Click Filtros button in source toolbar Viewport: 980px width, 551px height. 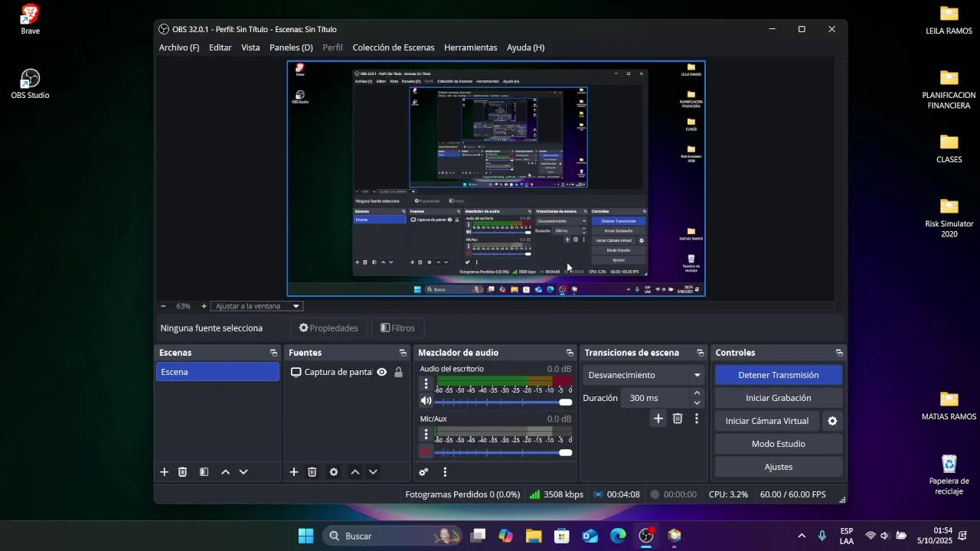(398, 328)
